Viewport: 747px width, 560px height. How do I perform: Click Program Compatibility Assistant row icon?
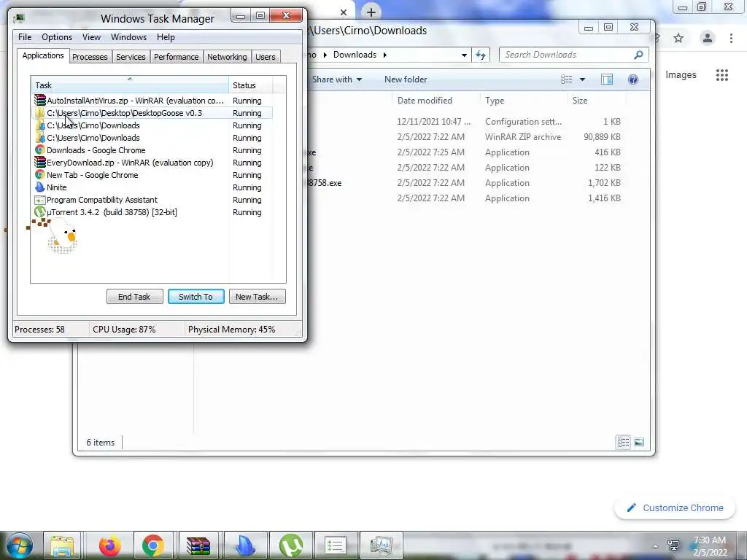(x=40, y=200)
